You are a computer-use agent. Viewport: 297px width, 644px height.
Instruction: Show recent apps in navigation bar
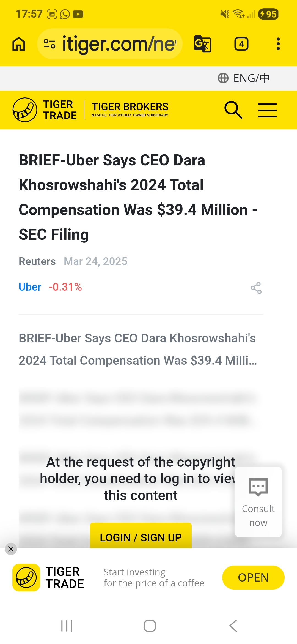pos(67,626)
